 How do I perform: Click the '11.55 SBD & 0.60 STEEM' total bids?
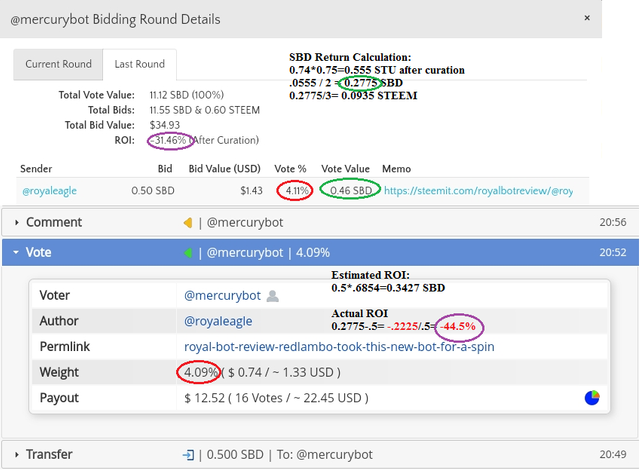click(x=204, y=110)
